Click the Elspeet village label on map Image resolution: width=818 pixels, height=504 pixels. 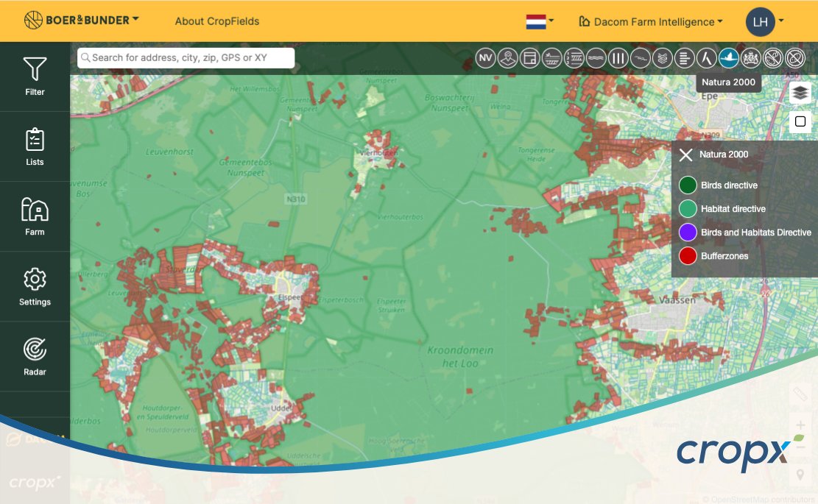(x=289, y=297)
